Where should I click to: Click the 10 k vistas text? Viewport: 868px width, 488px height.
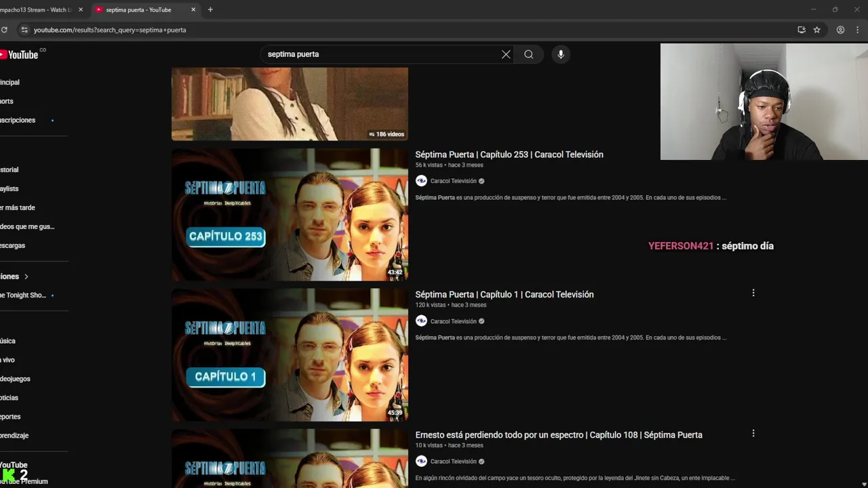point(429,445)
